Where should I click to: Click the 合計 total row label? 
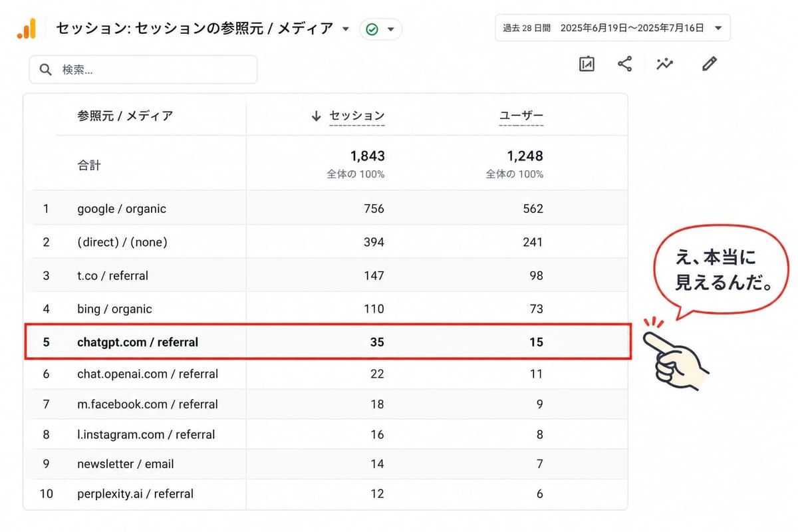tap(89, 165)
